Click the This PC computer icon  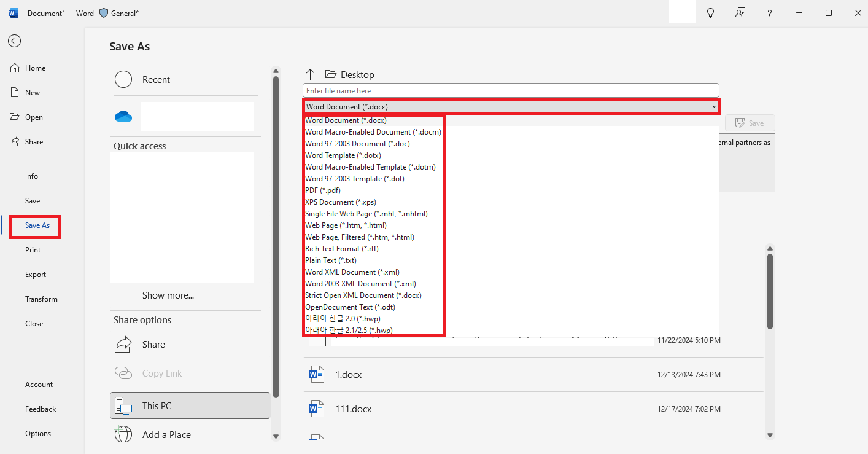pos(123,405)
